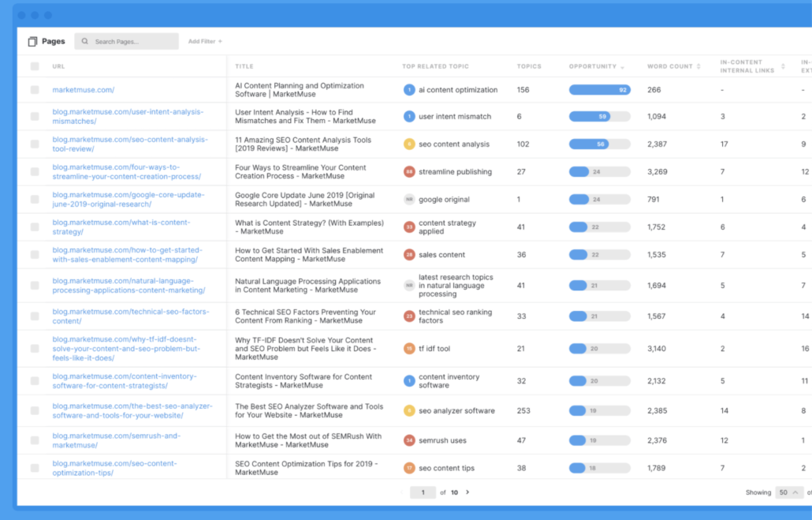Click red badge beside content strategy applied
812x520 pixels.
[409, 227]
